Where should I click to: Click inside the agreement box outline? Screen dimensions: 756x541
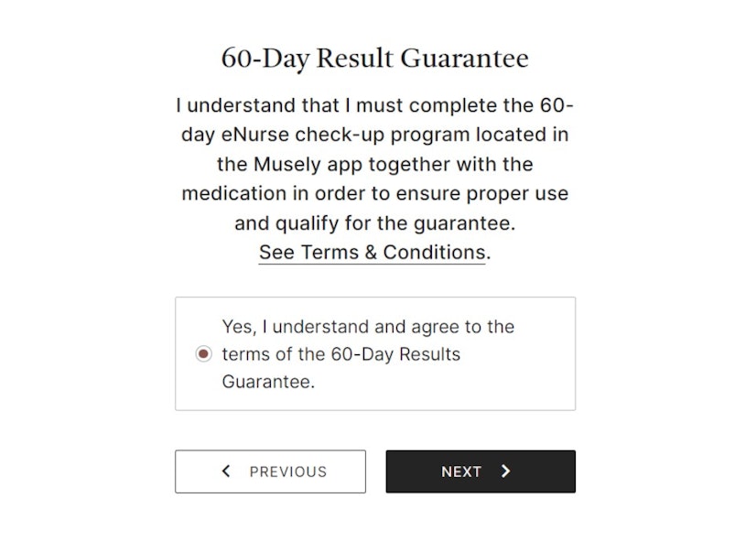coord(375,352)
